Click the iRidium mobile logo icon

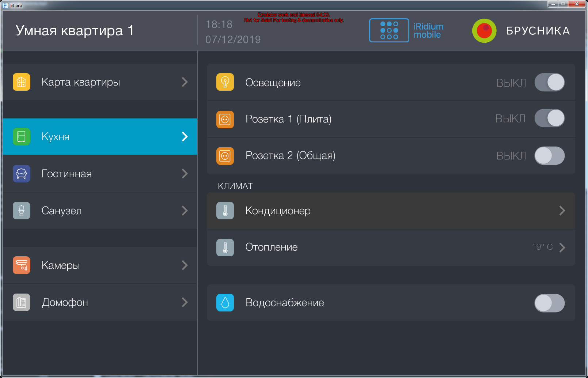(389, 30)
